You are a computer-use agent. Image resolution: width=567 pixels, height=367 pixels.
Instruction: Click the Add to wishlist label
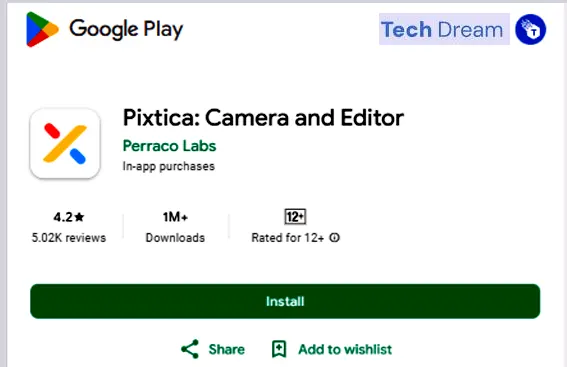pos(345,349)
